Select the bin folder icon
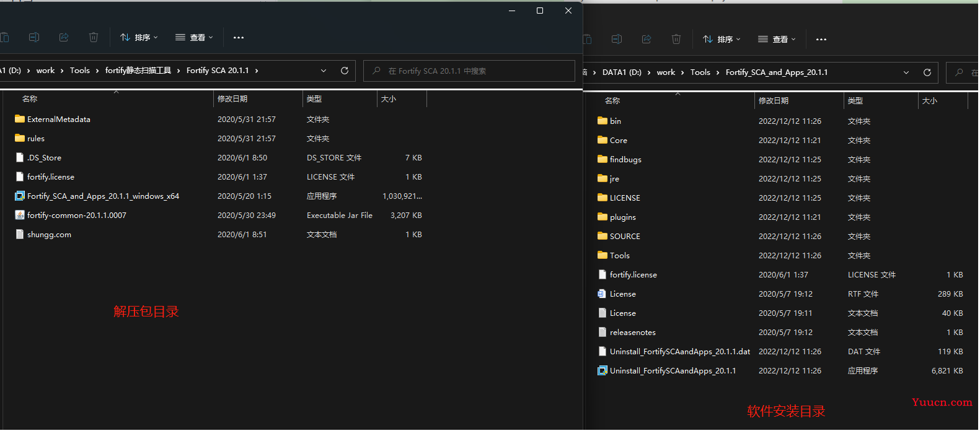Image resolution: width=980 pixels, height=436 pixels. click(603, 121)
